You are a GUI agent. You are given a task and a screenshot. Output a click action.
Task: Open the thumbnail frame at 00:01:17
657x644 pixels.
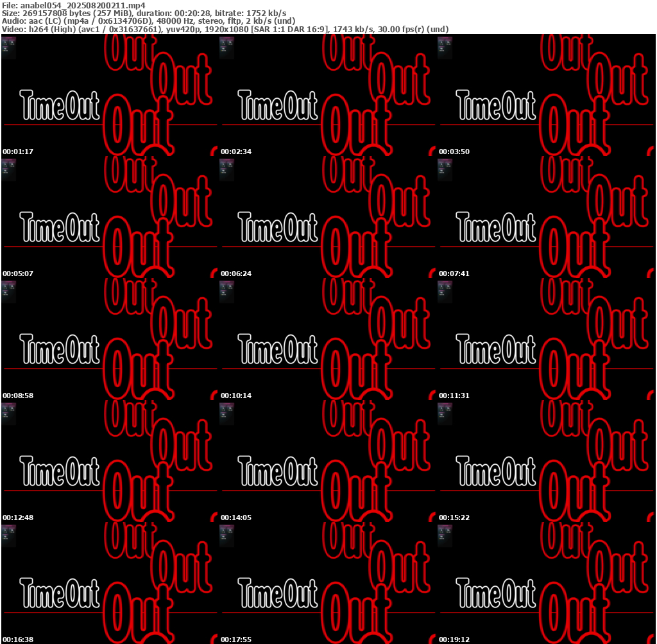coord(110,95)
